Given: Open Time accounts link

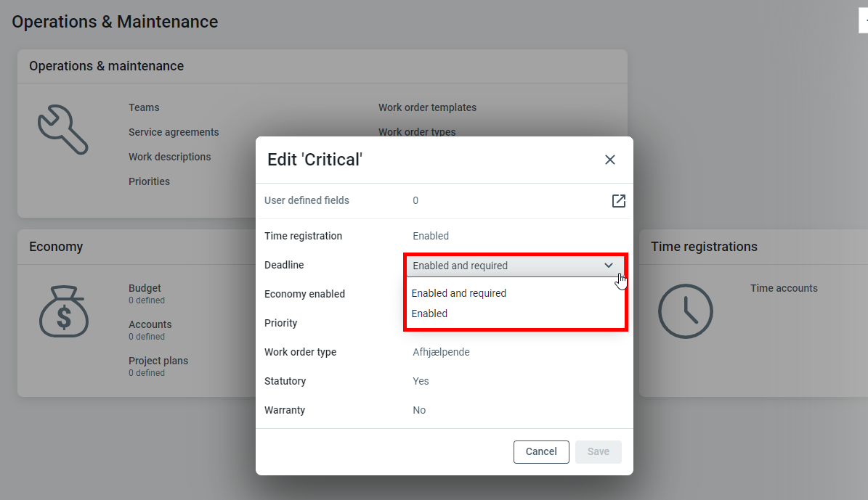Looking at the screenshot, I should click(784, 288).
